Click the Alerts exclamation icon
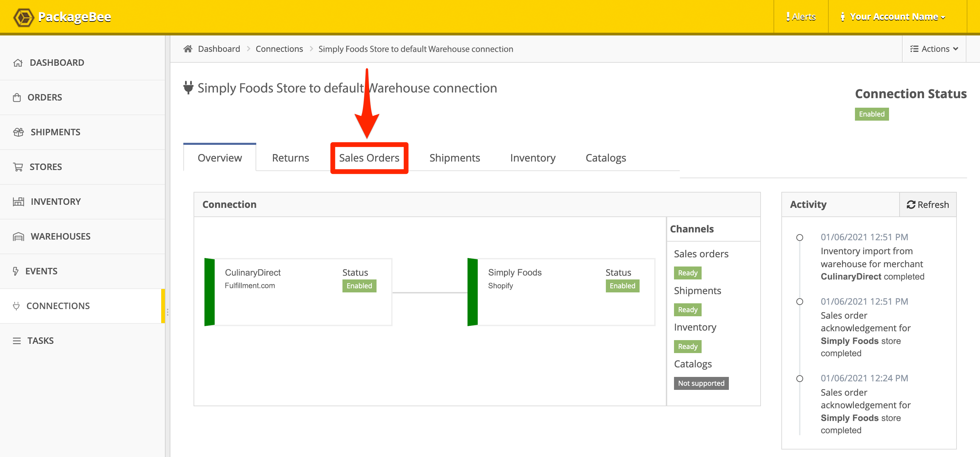 point(788,17)
